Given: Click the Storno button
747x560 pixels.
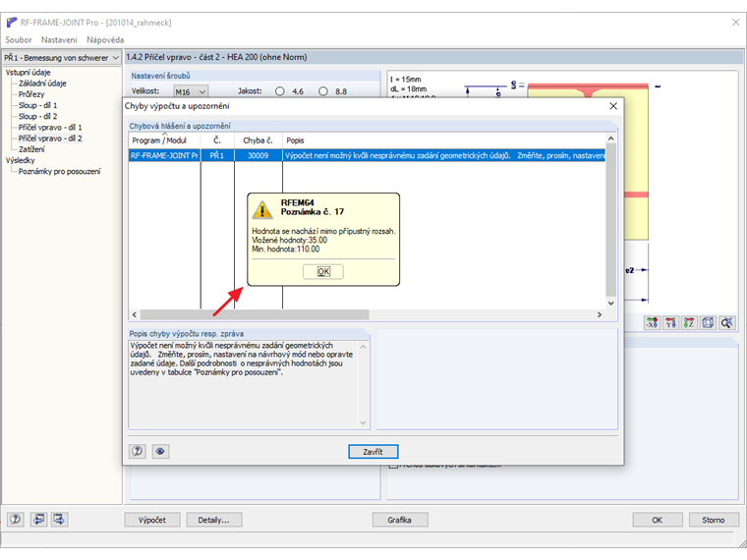Looking at the screenshot, I should [714, 520].
